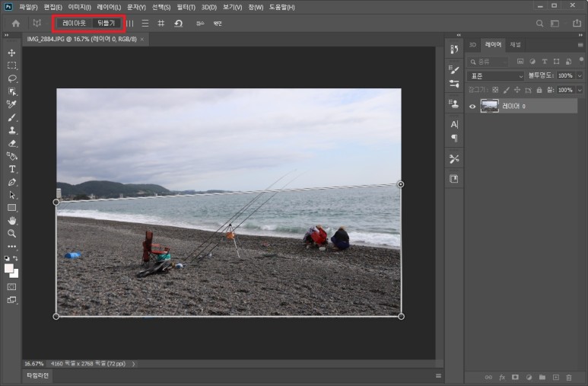Open the Edit Toolbar three-dots menu
Screen dimensions: 588x386
[11, 247]
